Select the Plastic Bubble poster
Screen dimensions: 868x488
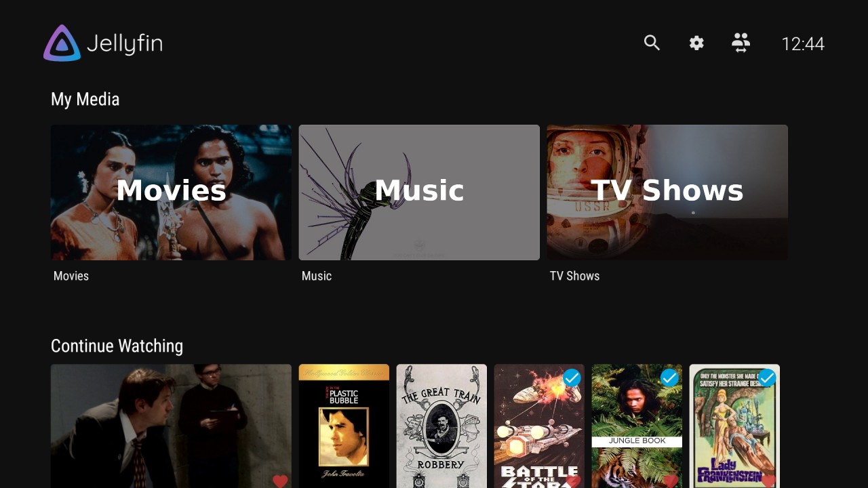click(x=344, y=426)
